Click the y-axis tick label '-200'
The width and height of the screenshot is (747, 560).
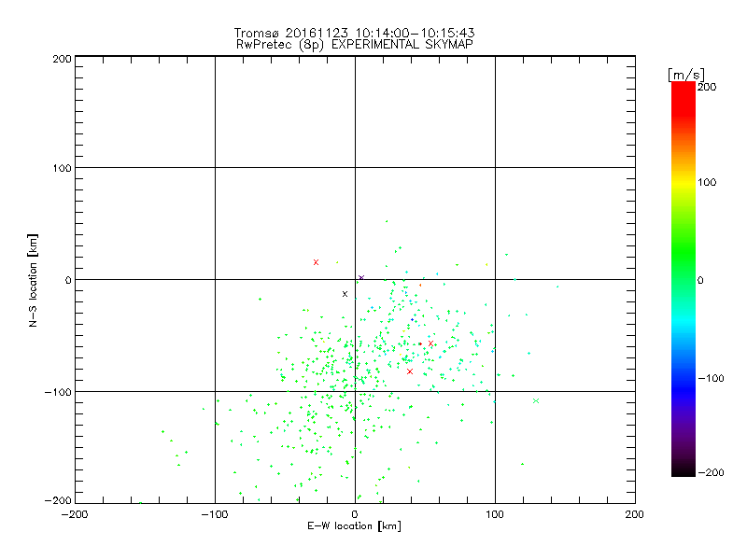[58, 501]
